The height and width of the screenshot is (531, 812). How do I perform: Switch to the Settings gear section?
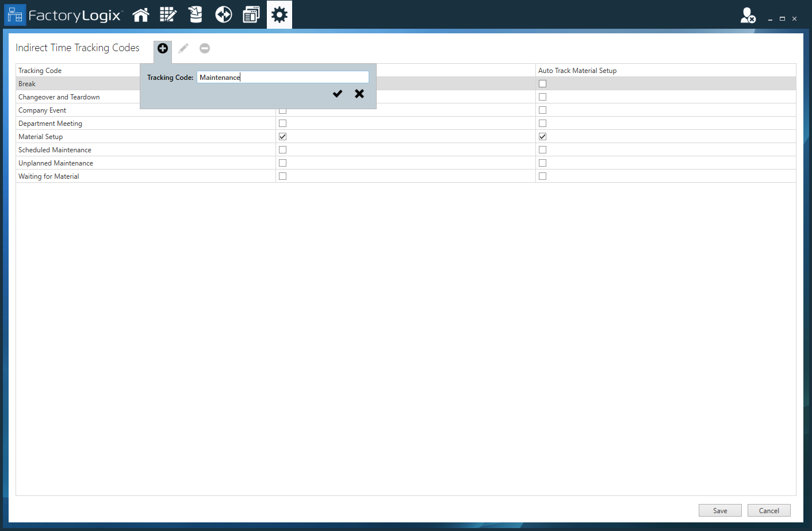coord(279,14)
